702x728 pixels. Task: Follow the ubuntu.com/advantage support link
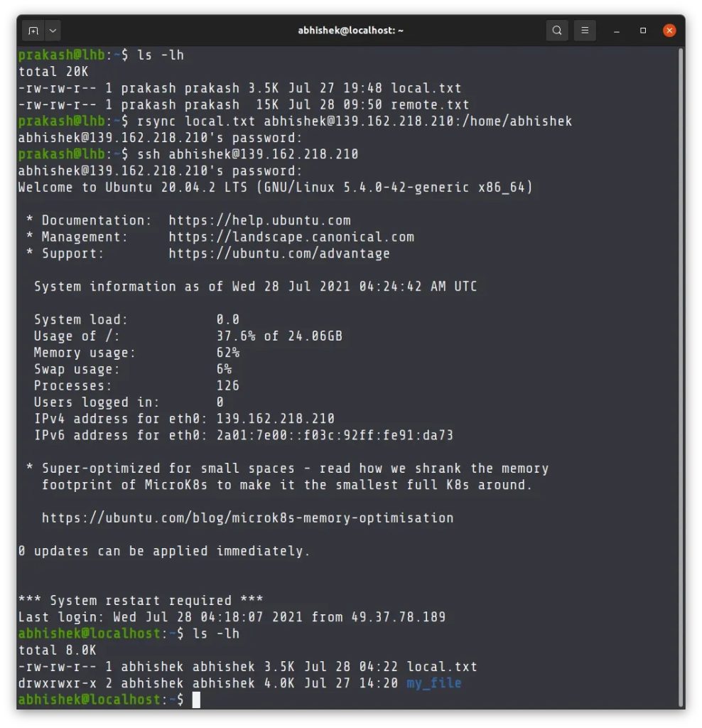(x=279, y=253)
